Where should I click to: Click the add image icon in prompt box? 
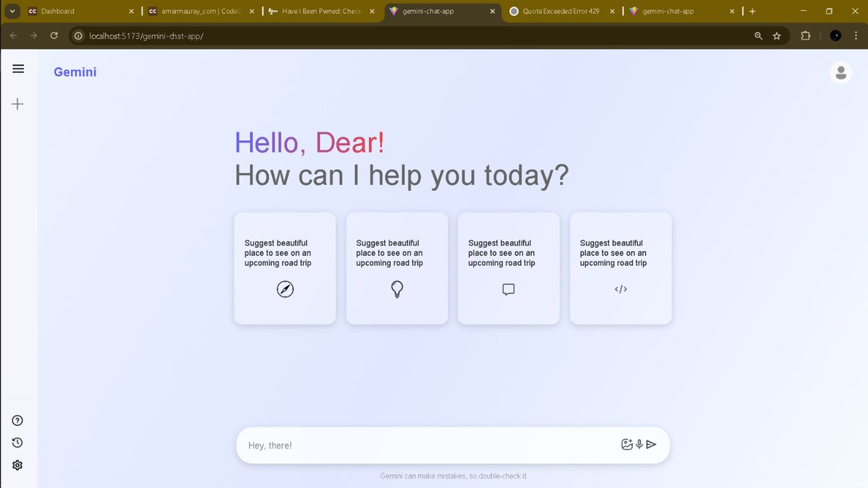point(626,445)
